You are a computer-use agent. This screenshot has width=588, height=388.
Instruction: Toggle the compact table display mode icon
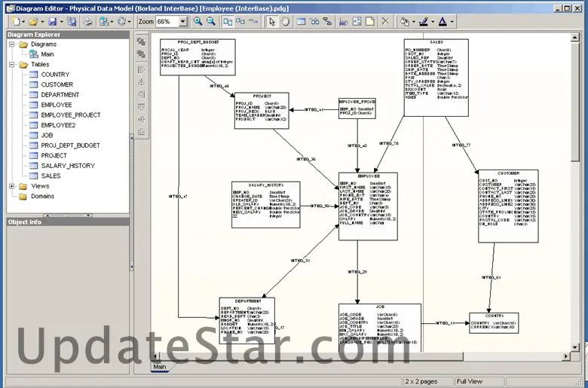(x=240, y=21)
